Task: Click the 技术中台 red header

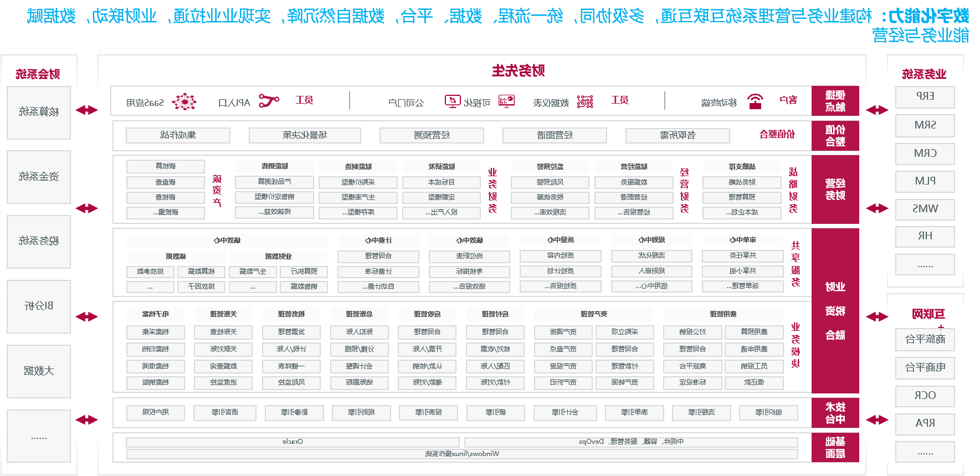Action: coord(835,413)
